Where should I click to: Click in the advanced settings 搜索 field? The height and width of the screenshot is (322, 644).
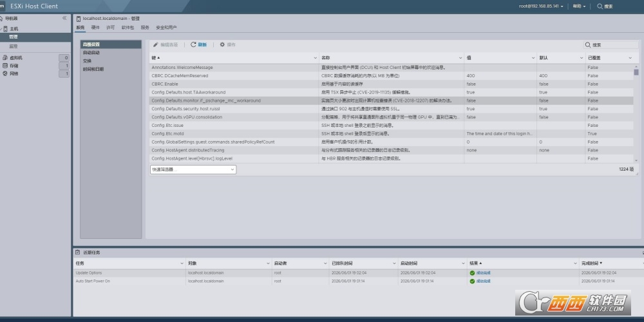(x=611, y=45)
